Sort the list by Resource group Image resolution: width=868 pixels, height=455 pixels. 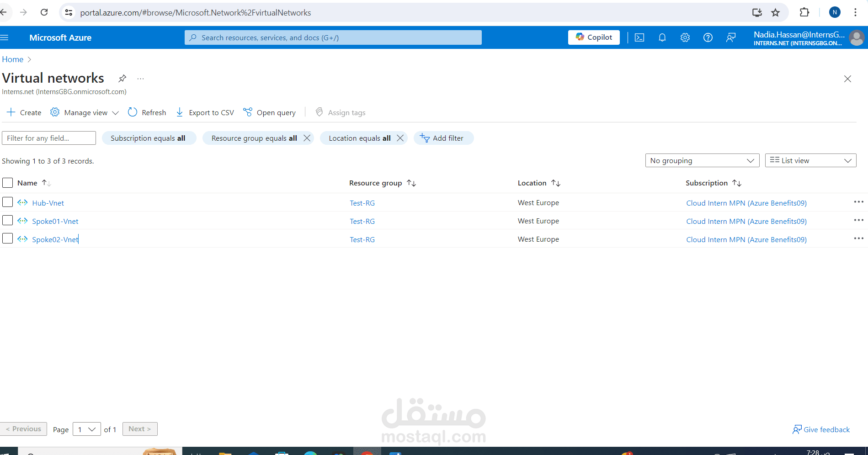(383, 183)
